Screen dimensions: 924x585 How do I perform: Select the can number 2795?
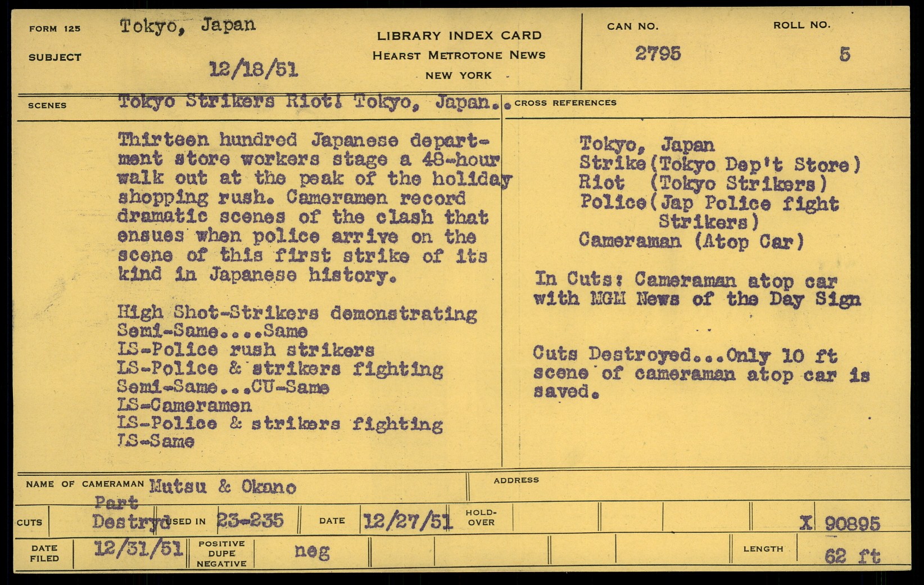coord(658,54)
